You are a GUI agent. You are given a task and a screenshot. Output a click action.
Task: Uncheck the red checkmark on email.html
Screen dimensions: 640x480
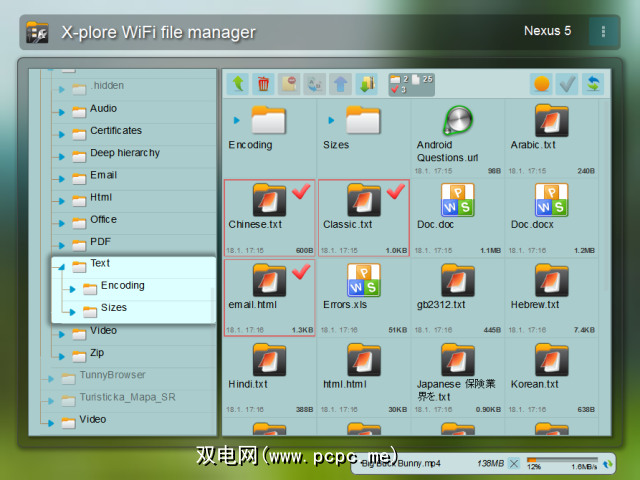(x=301, y=271)
